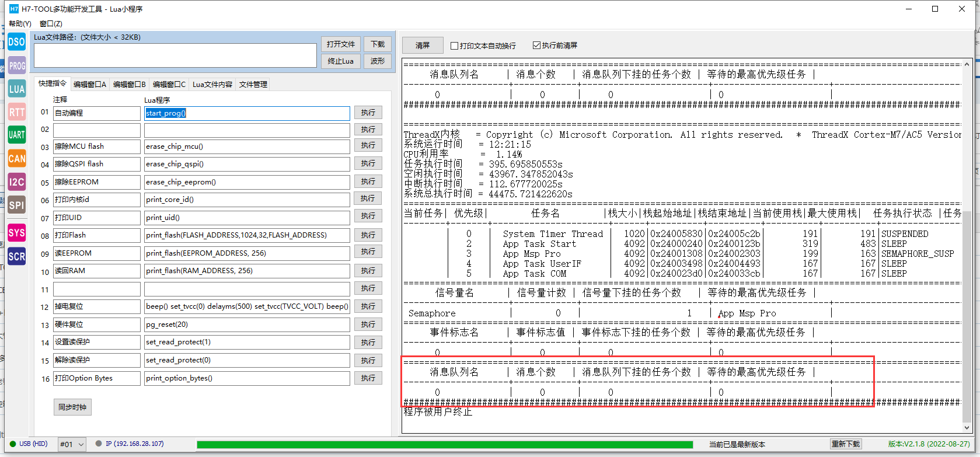Click the row 12 beep() set_tvcc Lua field
Viewport: 980px width, 457px height.
247,306
